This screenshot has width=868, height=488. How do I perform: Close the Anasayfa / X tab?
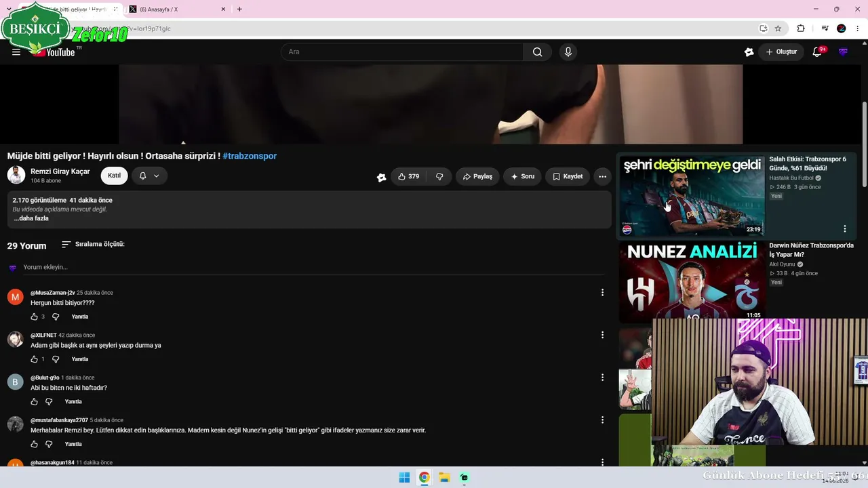click(x=224, y=9)
